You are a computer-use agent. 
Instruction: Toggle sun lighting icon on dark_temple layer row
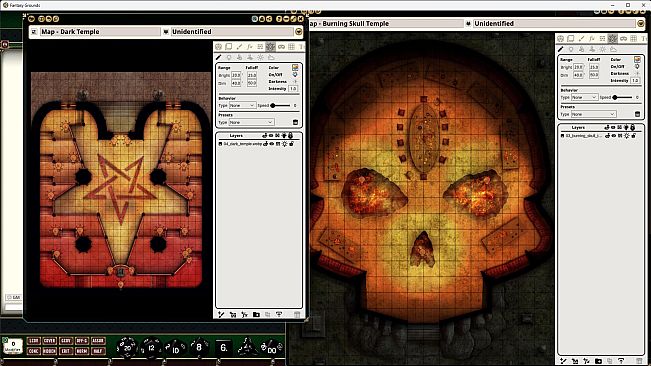pyautogui.click(x=285, y=144)
